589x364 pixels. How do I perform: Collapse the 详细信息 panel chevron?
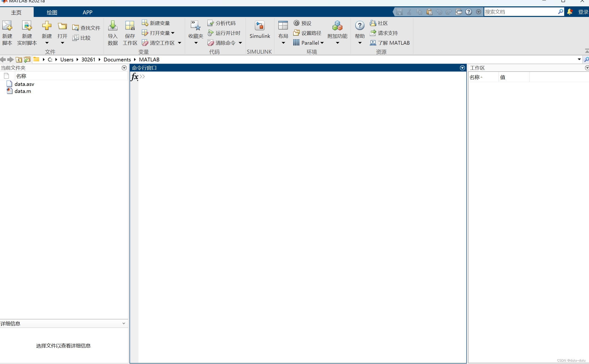pyautogui.click(x=124, y=323)
